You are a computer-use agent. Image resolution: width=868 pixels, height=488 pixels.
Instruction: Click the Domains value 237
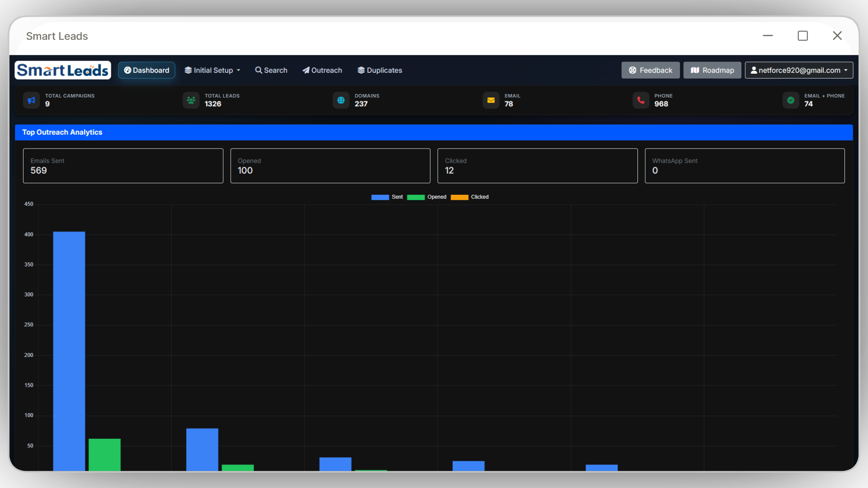pyautogui.click(x=361, y=104)
